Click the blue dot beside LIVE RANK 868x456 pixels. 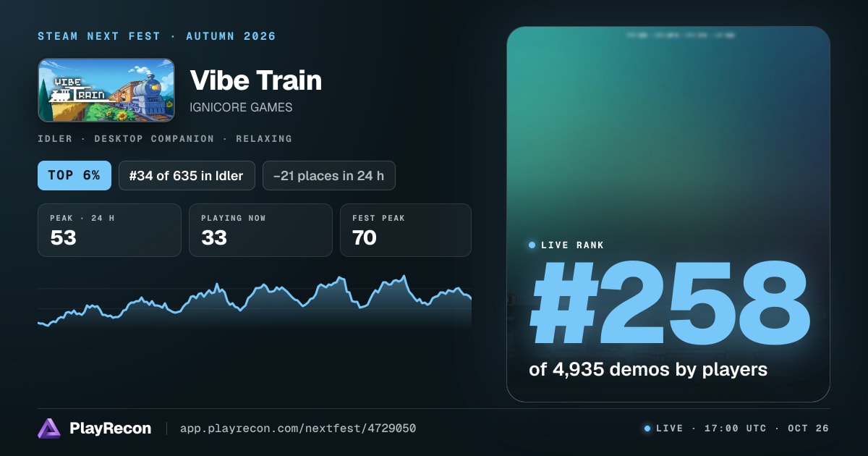[532, 245]
